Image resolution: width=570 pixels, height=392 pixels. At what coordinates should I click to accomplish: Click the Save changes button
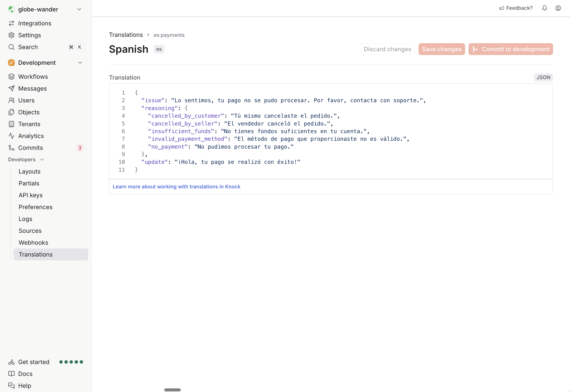(x=441, y=49)
